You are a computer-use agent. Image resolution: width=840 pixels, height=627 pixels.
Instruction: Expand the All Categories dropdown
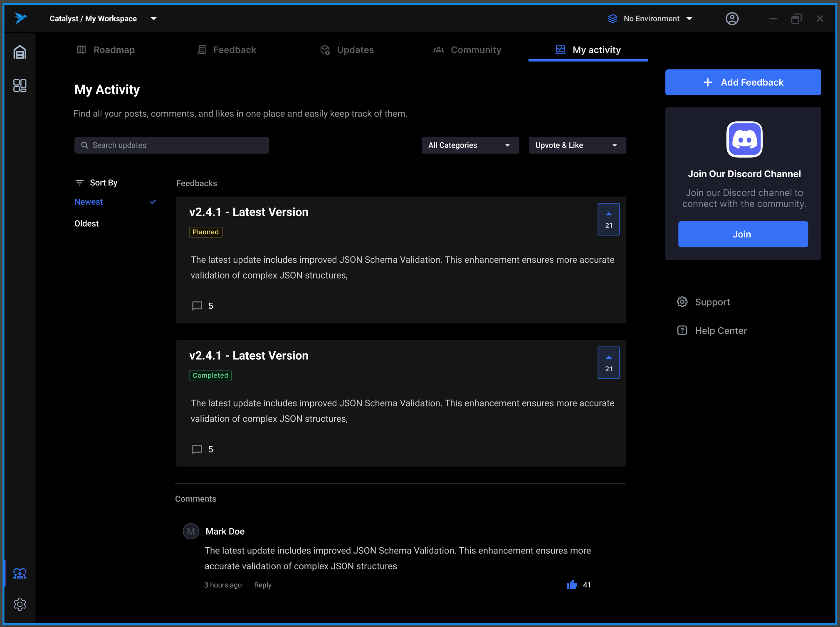[470, 145]
